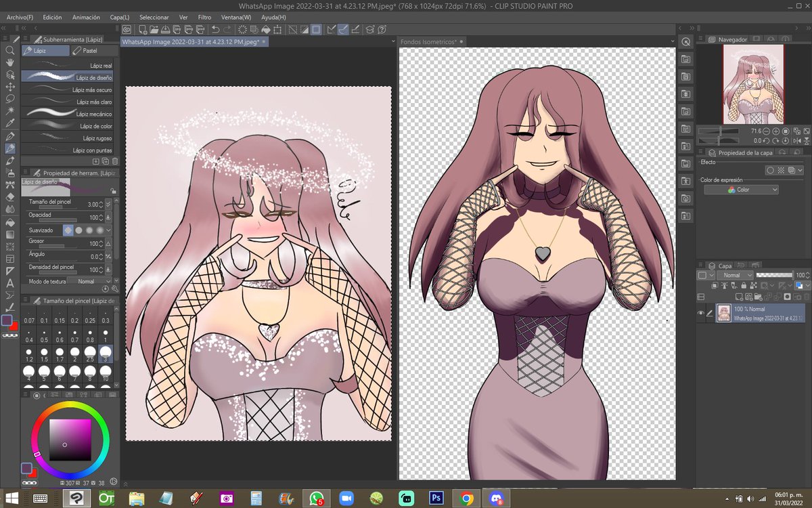Select the Pen tool in toolbar
This screenshot has height=508, width=812.
[10, 135]
